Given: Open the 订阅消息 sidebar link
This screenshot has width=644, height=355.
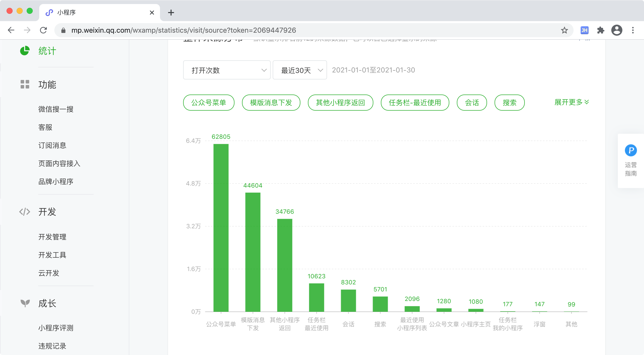Looking at the screenshot, I should (x=52, y=145).
